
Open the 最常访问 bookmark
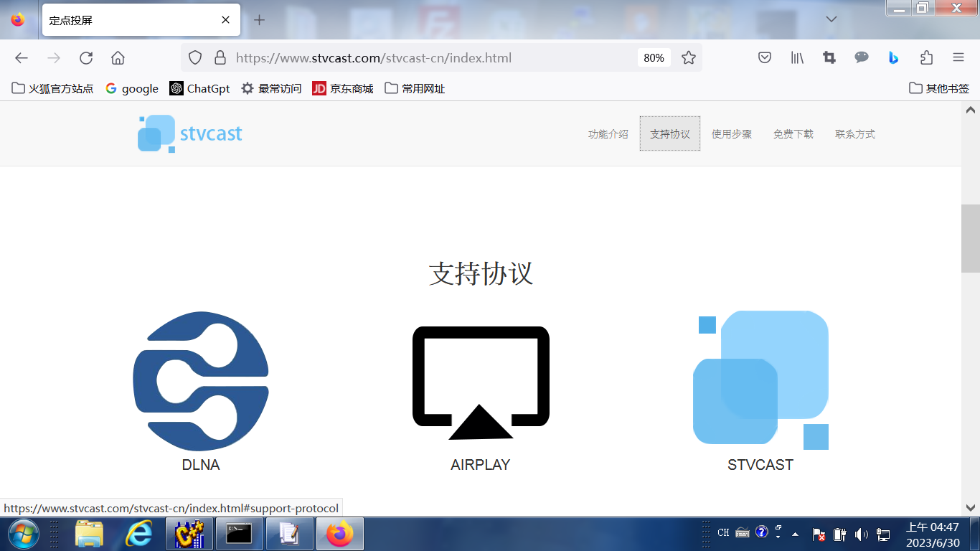coord(271,88)
